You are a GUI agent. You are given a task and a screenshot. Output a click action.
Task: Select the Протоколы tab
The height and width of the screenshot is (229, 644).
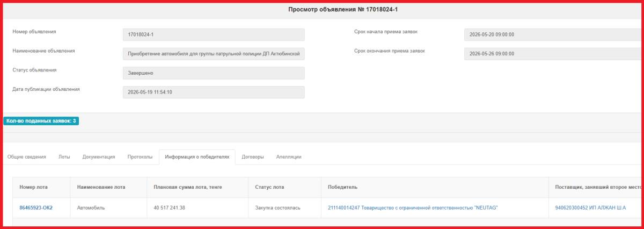(140, 157)
